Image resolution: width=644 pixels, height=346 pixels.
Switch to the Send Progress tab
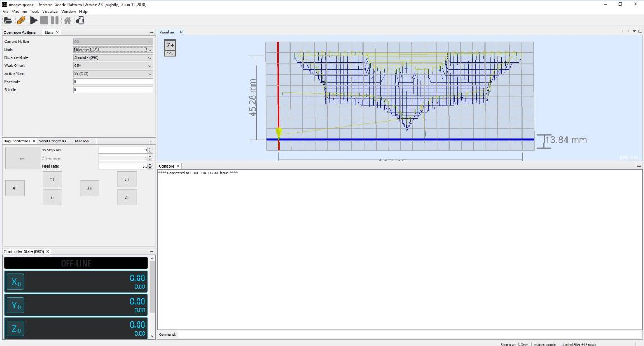(53, 141)
